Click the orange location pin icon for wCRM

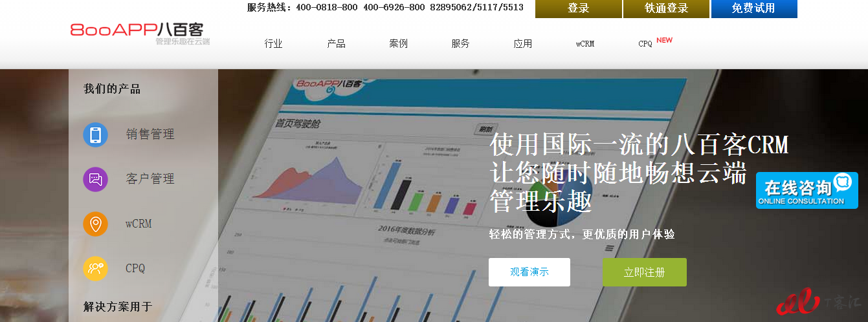click(x=95, y=224)
